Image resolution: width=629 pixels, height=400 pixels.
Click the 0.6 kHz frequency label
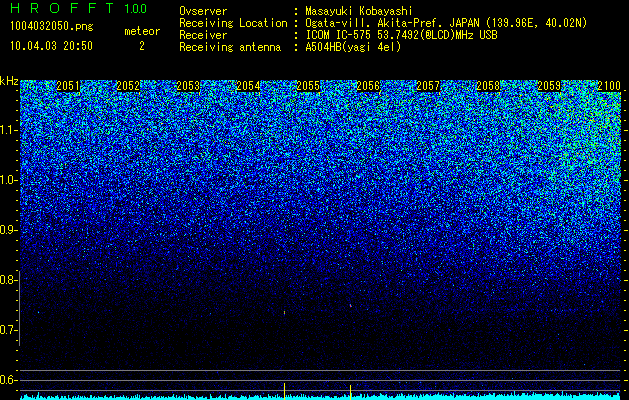pos(7,380)
